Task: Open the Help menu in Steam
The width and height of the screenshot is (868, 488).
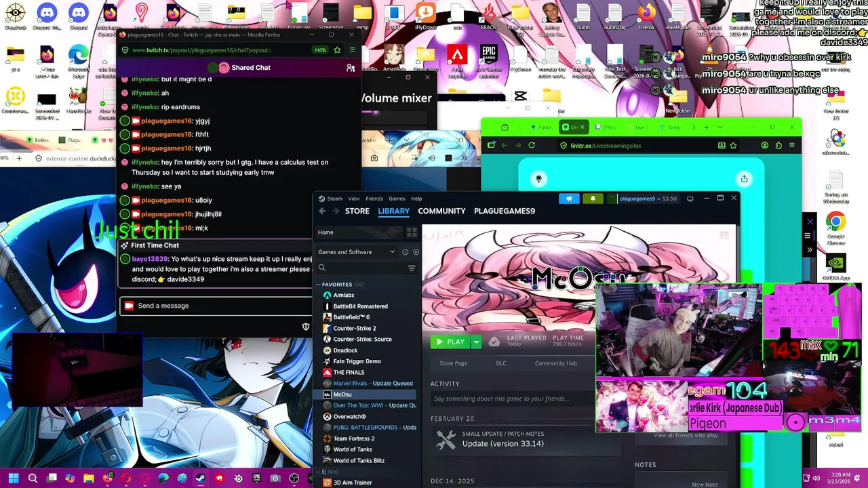Action: pyautogui.click(x=416, y=199)
